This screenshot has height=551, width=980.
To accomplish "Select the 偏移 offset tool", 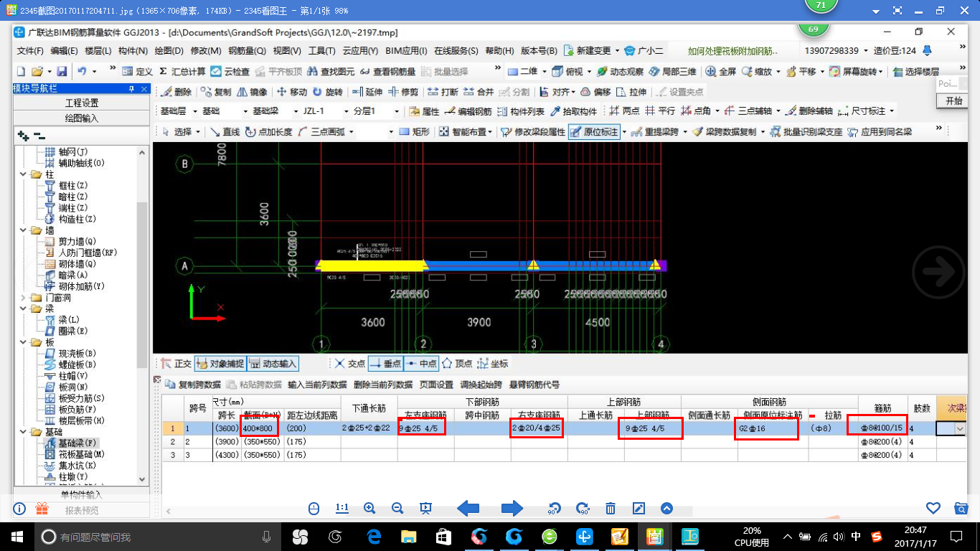I will (595, 92).
